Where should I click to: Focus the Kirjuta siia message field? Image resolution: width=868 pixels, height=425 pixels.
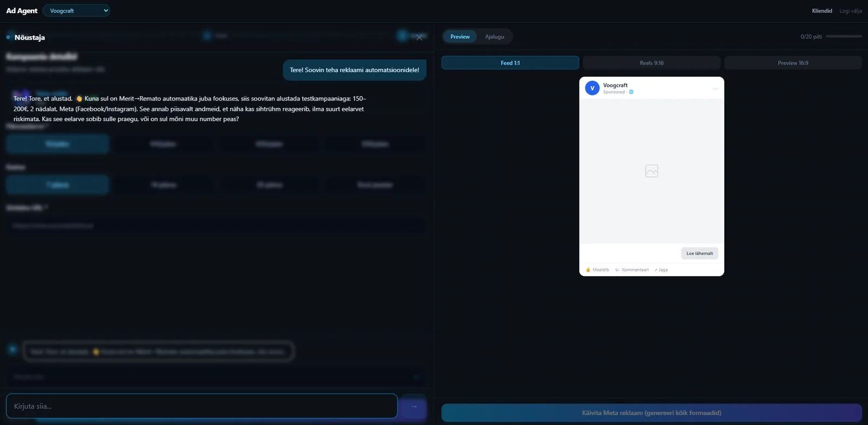[202, 406]
